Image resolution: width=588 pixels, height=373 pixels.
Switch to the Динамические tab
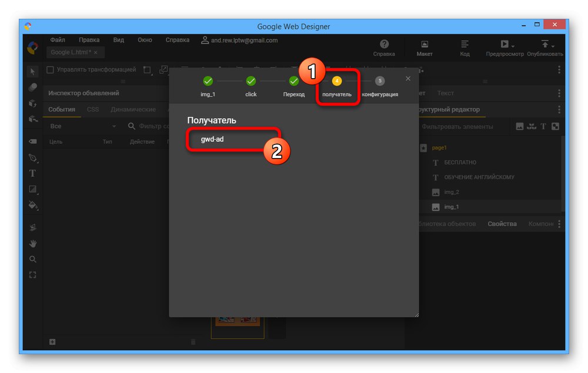[x=133, y=109]
